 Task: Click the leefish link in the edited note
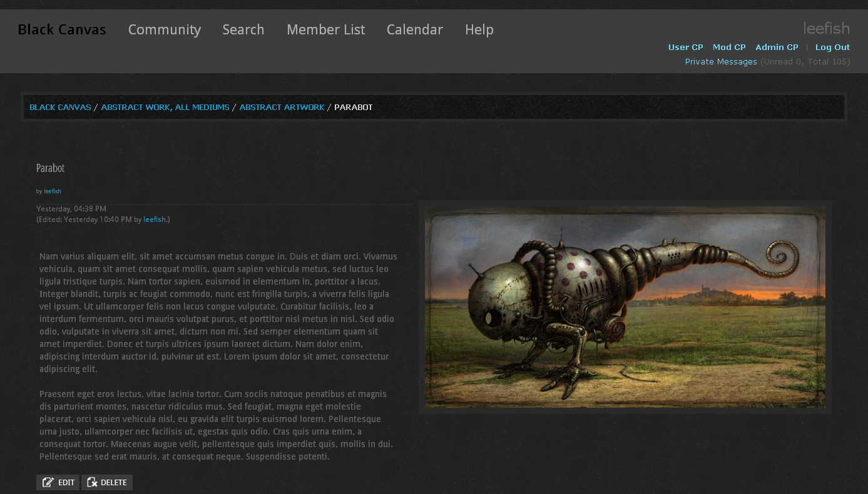[x=155, y=219]
